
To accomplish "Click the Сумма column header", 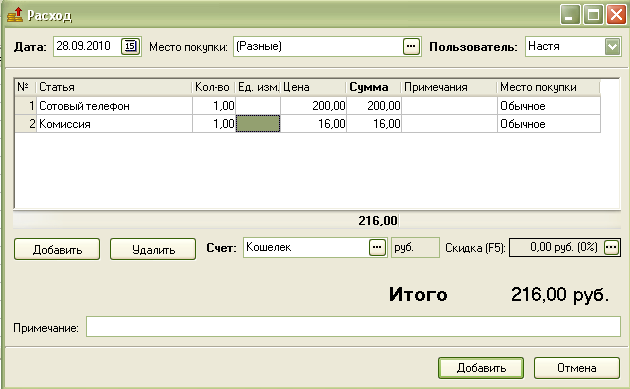I will click(374, 87).
